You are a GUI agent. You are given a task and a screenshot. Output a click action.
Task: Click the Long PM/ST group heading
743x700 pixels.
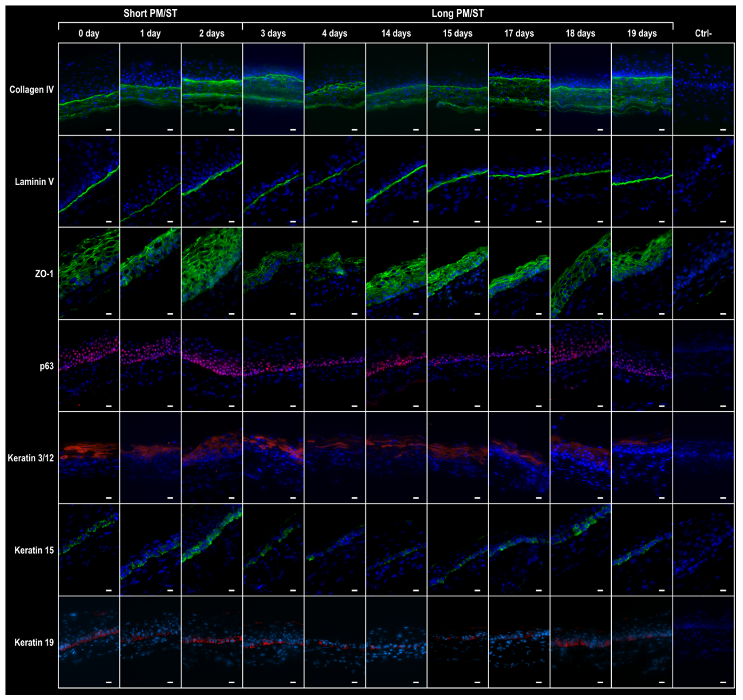point(457,14)
